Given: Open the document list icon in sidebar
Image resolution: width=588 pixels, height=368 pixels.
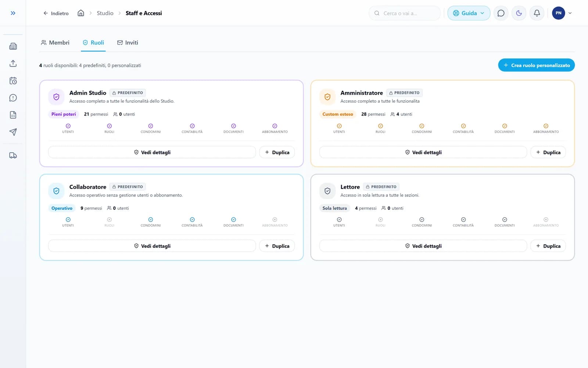Looking at the screenshot, I should pos(13,115).
